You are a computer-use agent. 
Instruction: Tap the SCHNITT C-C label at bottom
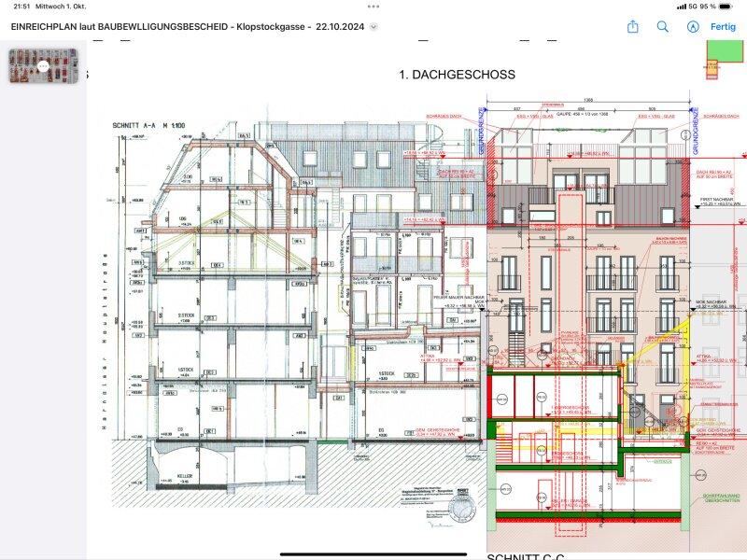(x=525, y=557)
